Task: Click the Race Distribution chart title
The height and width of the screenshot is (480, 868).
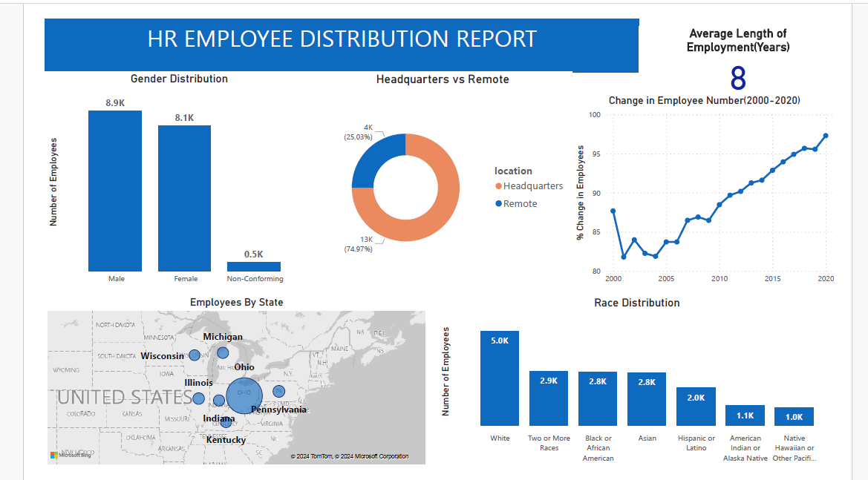Action: pyautogui.click(x=636, y=303)
